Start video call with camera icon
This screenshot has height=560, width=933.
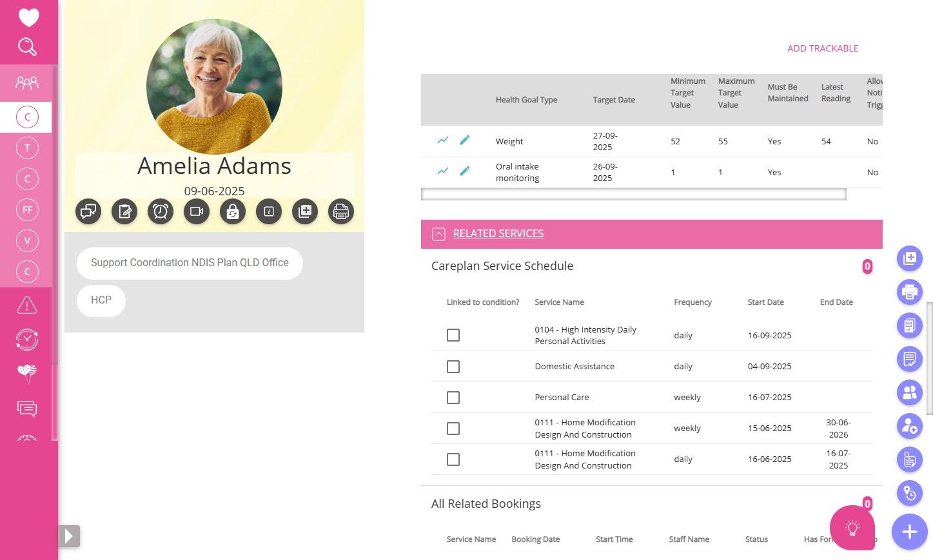pyautogui.click(x=197, y=211)
